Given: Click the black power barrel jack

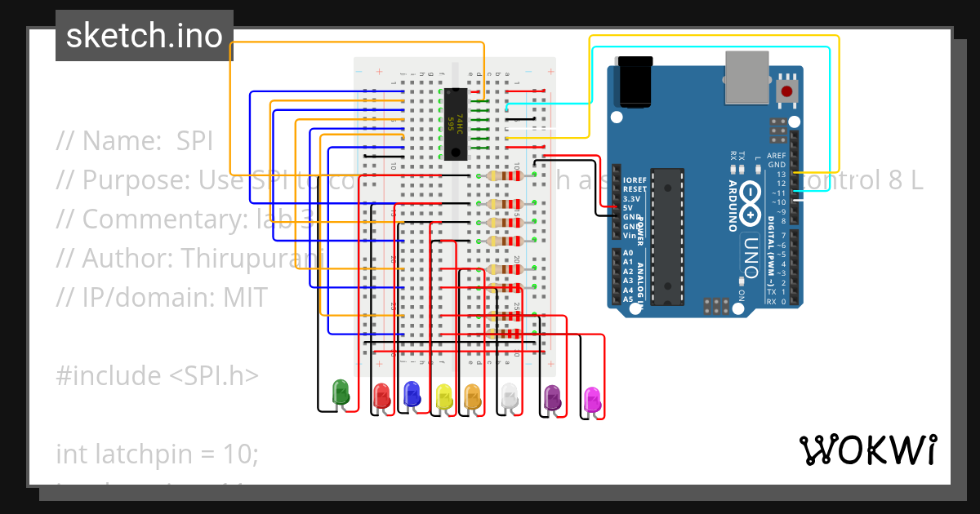Looking at the screenshot, I should click(x=633, y=82).
